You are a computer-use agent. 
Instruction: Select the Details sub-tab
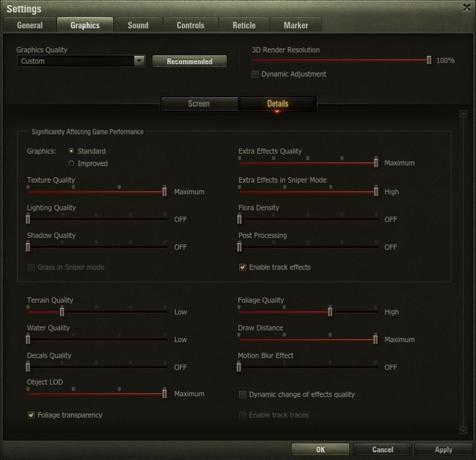(x=277, y=104)
